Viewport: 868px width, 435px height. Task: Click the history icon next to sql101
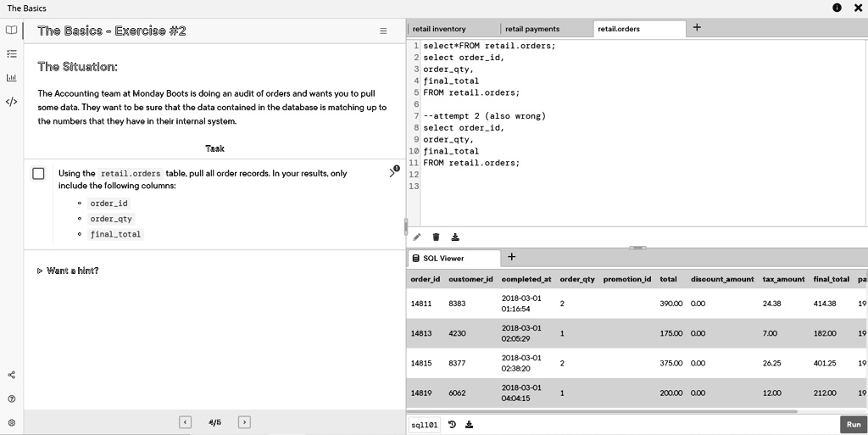pos(453,425)
